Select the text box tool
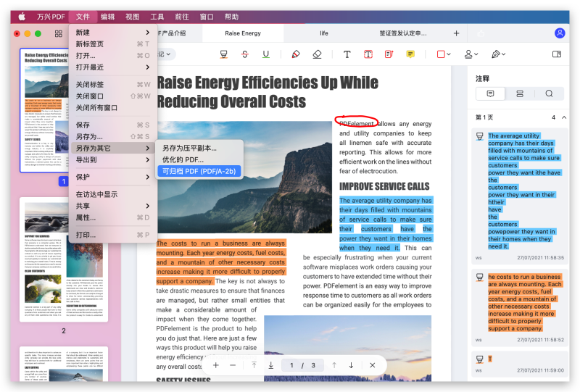Image resolution: width=580 pixels, height=392 pixels. tap(368, 54)
